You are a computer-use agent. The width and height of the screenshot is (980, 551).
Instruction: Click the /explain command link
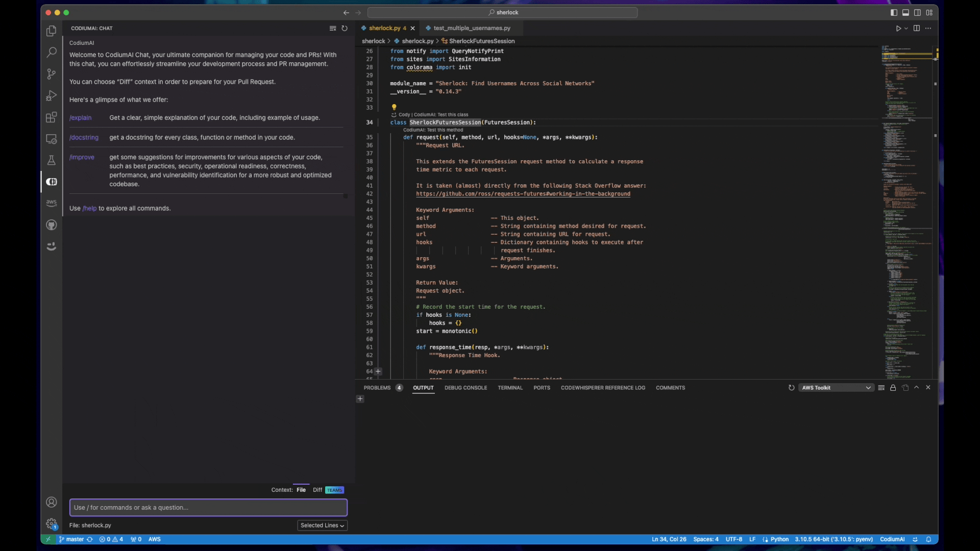(x=80, y=117)
